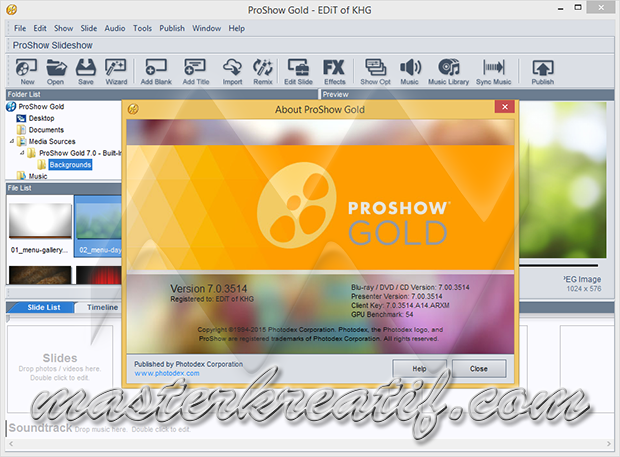Open Show Opt settings

tap(375, 72)
